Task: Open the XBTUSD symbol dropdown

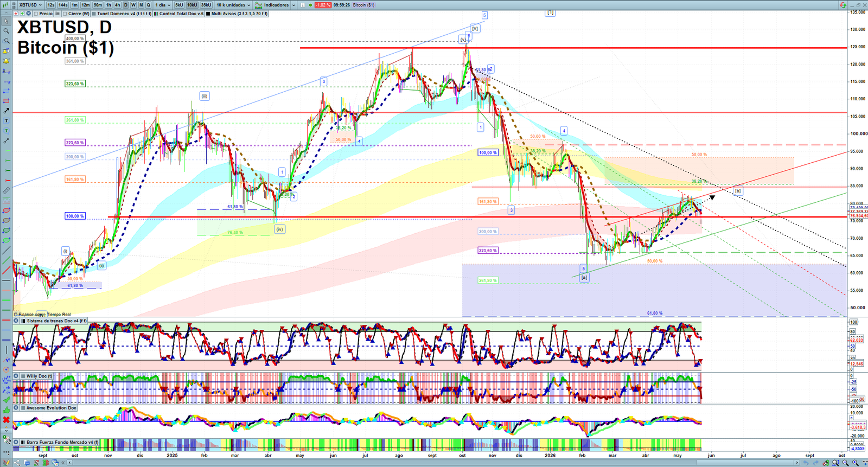Action: pos(30,5)
